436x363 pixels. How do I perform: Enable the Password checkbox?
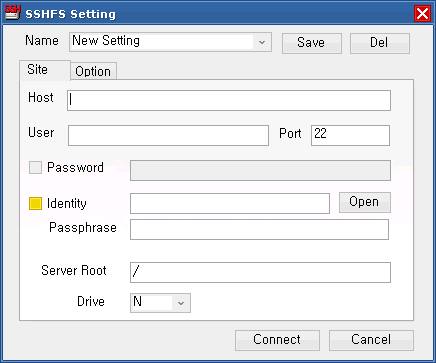point(35,167)
